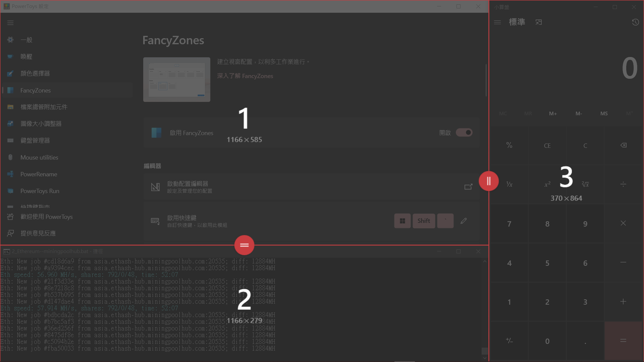Click the PowerToys settings page scrollbar
This screenshot has width=644, height=362.
486,80
